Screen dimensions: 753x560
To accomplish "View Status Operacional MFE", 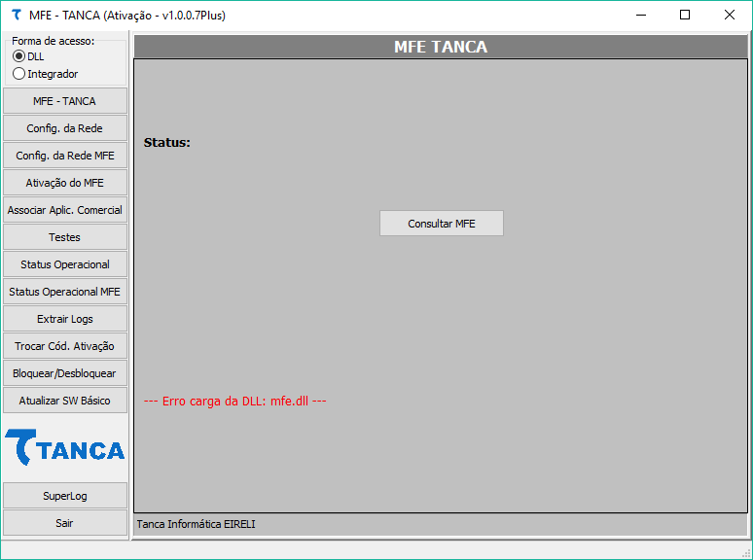I will (65, 292).
